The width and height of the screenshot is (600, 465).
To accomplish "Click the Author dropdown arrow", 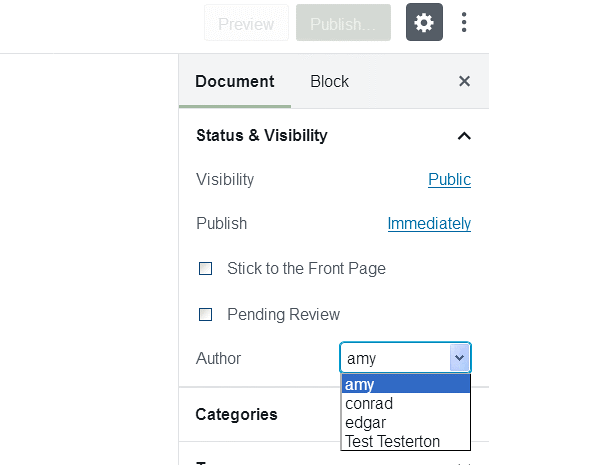I will tap(459, 358).
